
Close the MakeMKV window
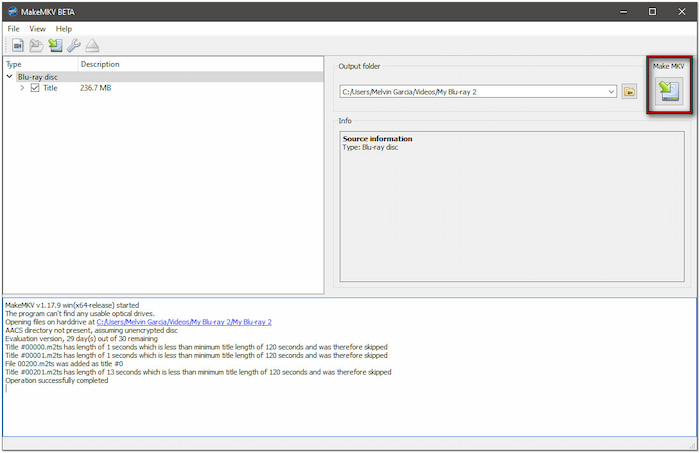click(x=682, y=12)
